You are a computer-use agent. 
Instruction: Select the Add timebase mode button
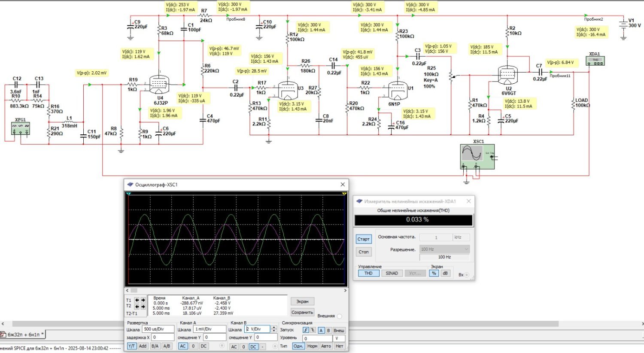(x=143, y=346)
